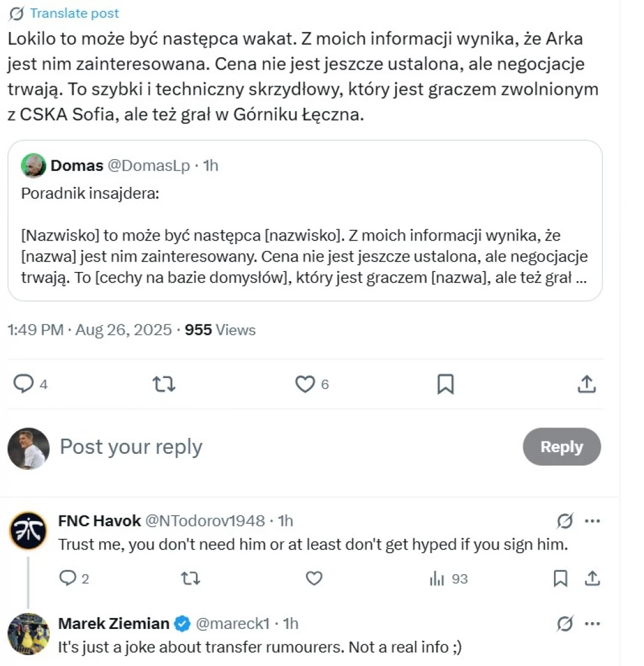Repost the main Lokilo post
Viewport: 644px width, 666px height.
click(x=164, y=384)
